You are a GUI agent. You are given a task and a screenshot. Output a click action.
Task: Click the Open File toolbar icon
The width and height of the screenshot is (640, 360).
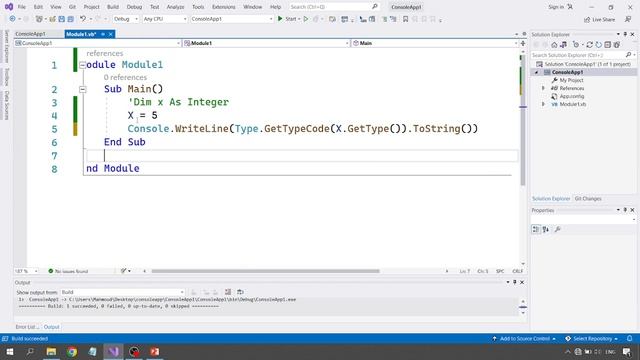pyautogui.click(x=52, y=19)
